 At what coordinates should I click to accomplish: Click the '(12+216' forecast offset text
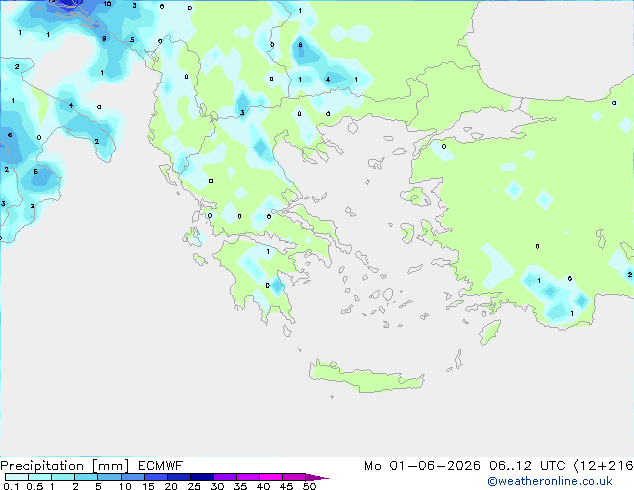point(604,466)
